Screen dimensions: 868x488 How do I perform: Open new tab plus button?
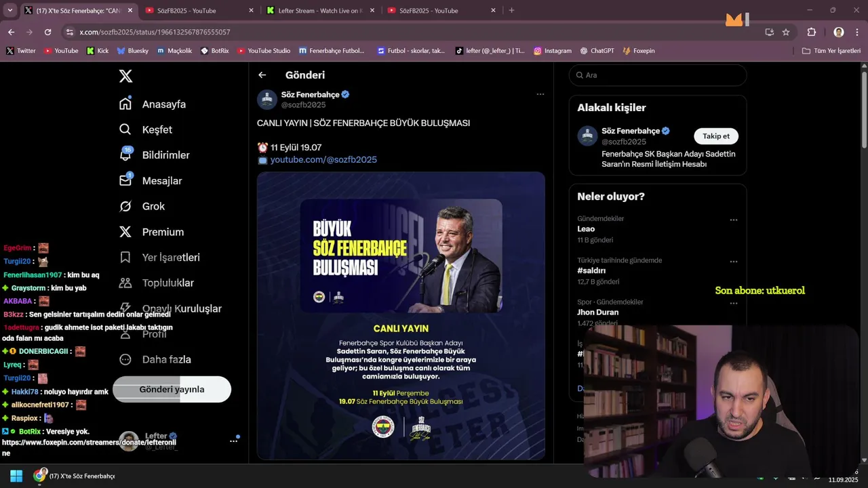point(511,10)
